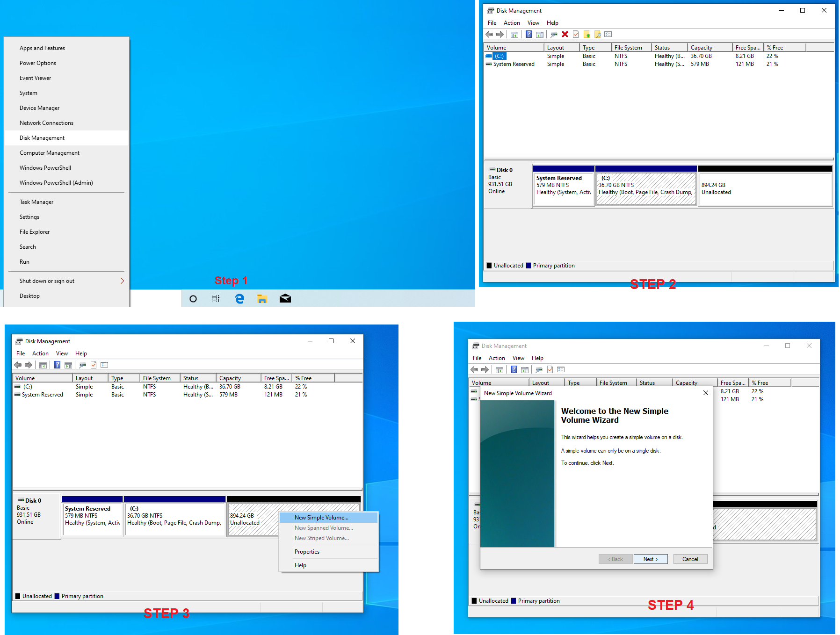Click the black Unallocated legend swatch in the Step 2 window
Screen dimensions: 840x635
(489, 266)
